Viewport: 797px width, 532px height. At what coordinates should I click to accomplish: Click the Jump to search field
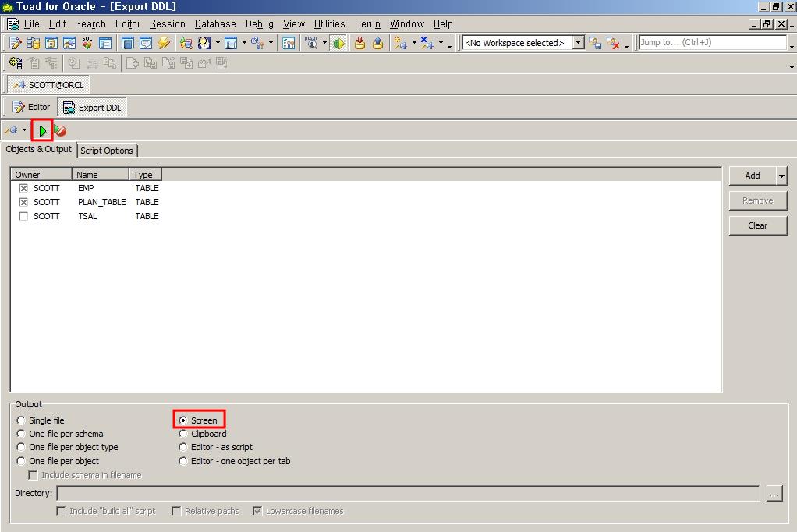pyautogui.click(x=711, y=43)
